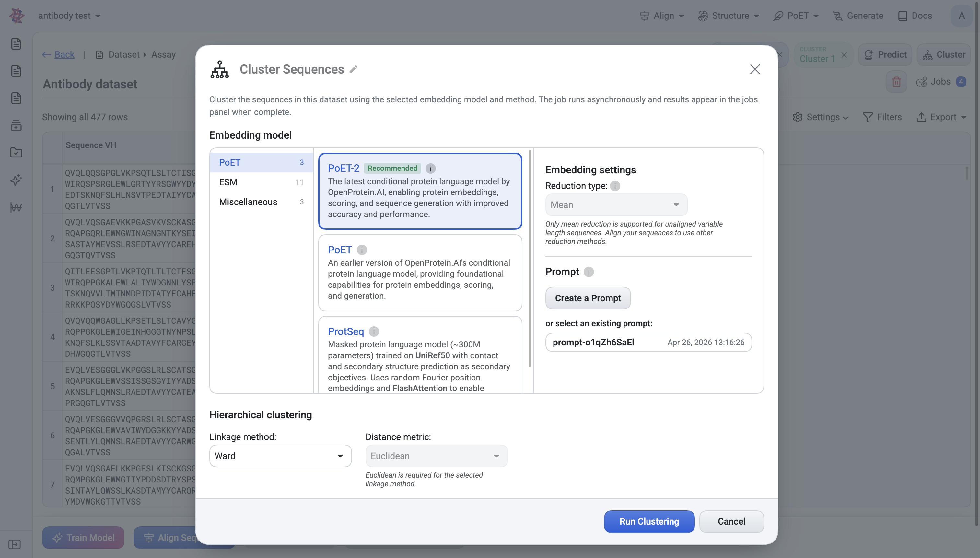980x558 pixels.
Task: Click the sparkle icon in left sidebar
Action: [x=16, y=180]
